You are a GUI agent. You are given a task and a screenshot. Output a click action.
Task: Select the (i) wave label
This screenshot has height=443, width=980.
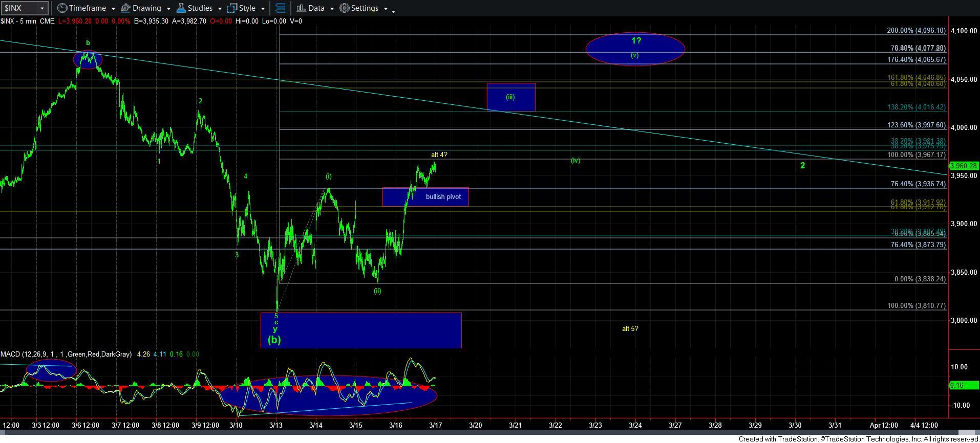[329, 176]
